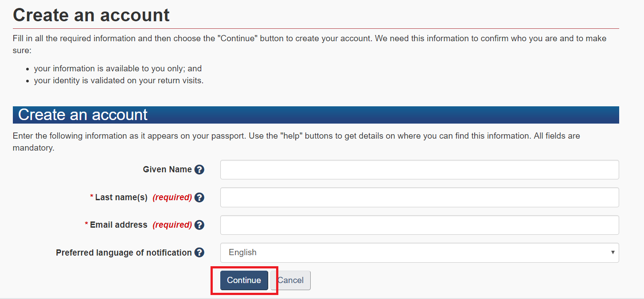Open help for the Last name(s) field

coord(199,198)
